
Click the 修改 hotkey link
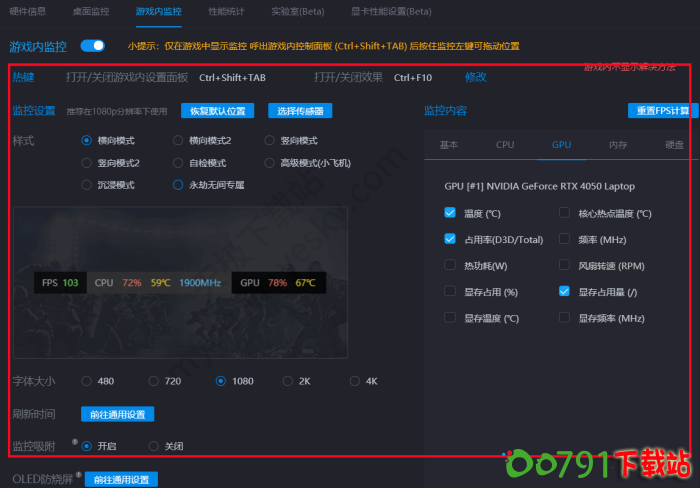coord(475,77)
